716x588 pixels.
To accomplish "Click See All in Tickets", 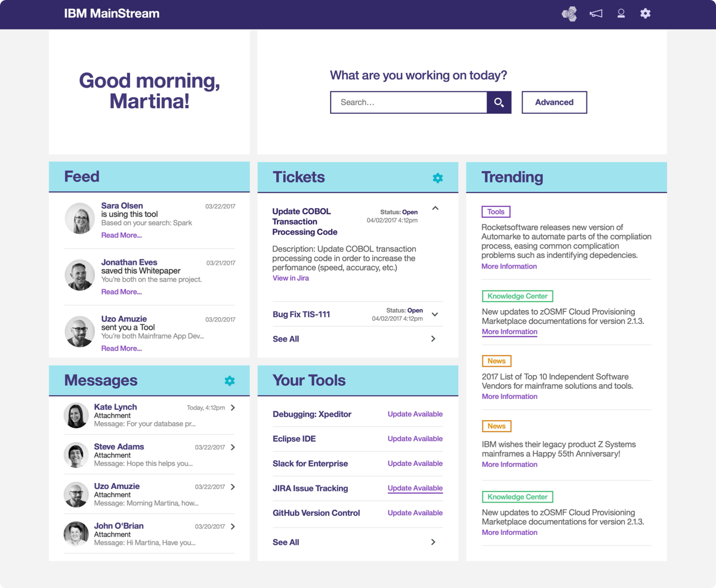I will pyautogui.click(x=286, y=339).
